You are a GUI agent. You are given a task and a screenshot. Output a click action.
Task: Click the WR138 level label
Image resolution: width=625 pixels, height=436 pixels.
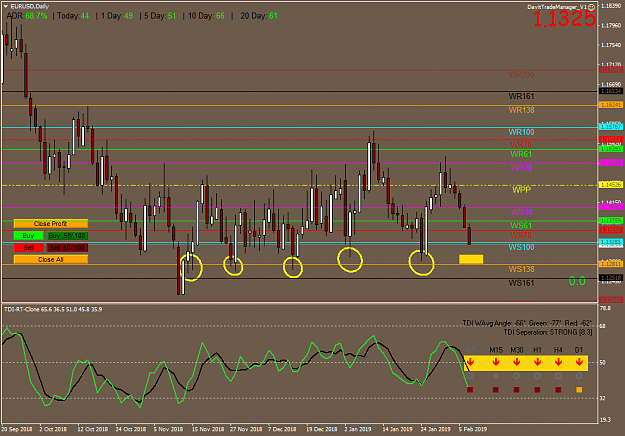click(521, 110)
